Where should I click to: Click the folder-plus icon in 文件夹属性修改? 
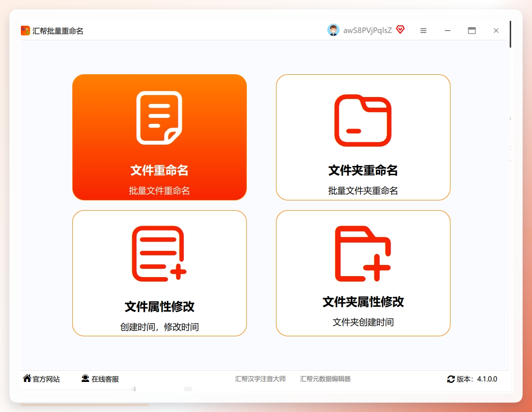coord(363,253)
